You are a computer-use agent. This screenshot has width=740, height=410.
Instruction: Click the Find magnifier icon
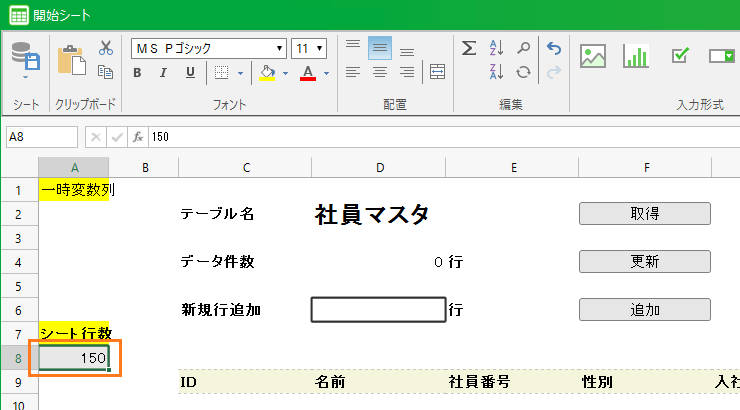(x=523, y=48)
